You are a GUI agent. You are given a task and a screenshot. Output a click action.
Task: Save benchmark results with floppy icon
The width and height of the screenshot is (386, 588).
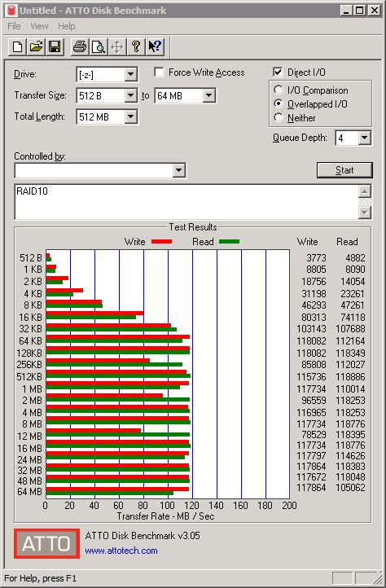click(55, 47)
